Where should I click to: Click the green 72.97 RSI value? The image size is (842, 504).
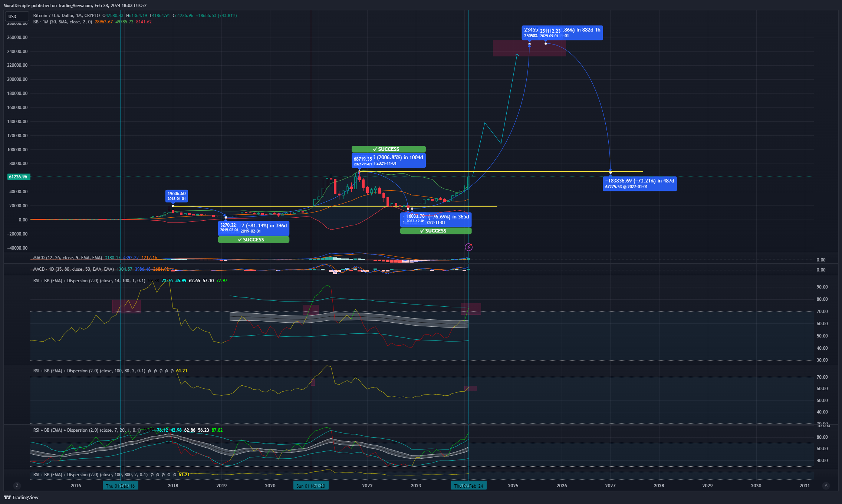pyautogui.click(x=222, y=281)
